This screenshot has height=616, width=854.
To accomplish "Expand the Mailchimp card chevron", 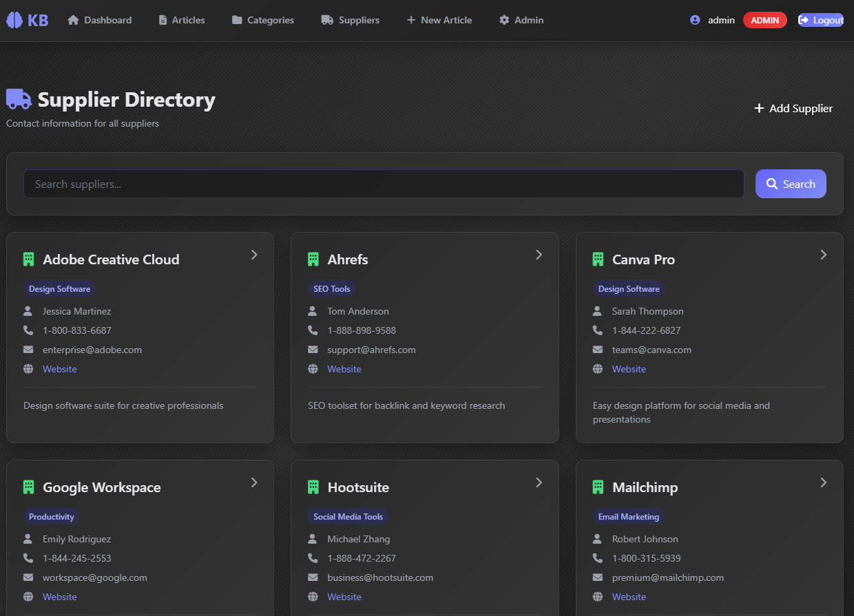I will pos(824,482).
